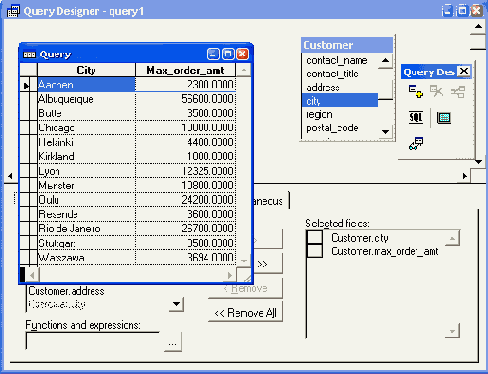Close the Query results window
Image resolution: width=488 pixels, height=374 pixels.
point(242,54)
